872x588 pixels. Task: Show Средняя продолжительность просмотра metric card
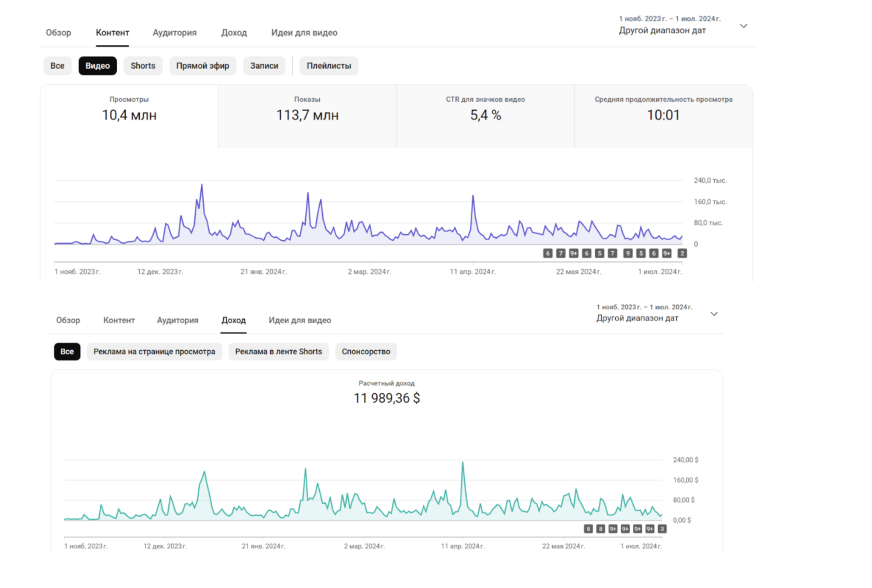[663, 116]
